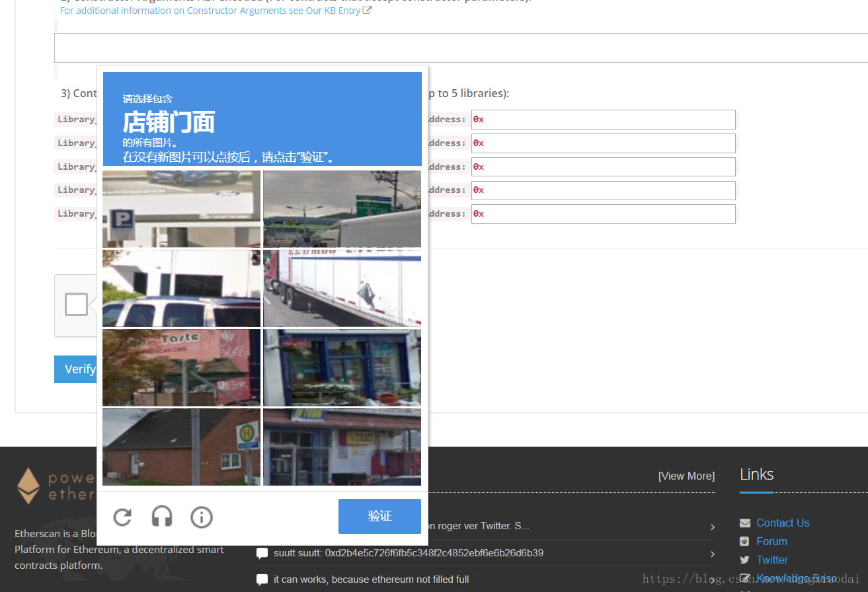
Task: Open the captcha help info icon
Action: (x=202, y=517)
